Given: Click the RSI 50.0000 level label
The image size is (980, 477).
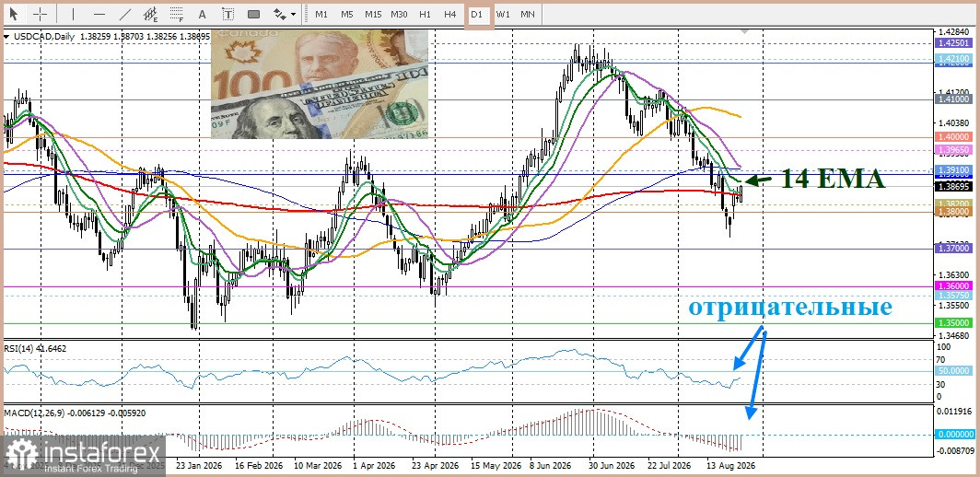Looking at the screenshot, I should click(x=953, y=371).
